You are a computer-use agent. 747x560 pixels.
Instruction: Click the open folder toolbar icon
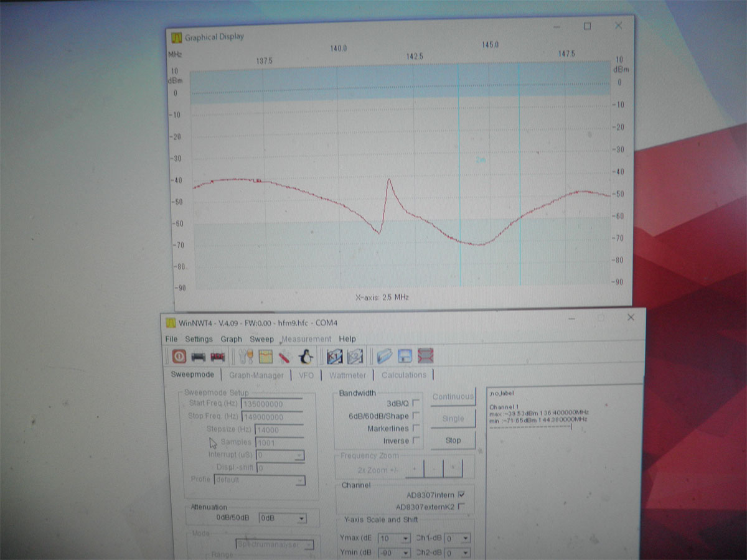point(384,357)
